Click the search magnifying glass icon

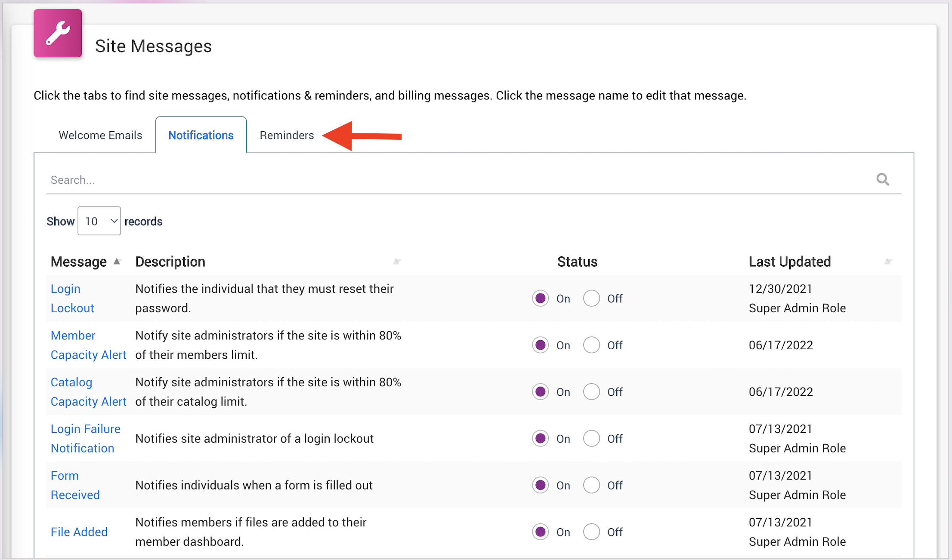click(882, 179)
